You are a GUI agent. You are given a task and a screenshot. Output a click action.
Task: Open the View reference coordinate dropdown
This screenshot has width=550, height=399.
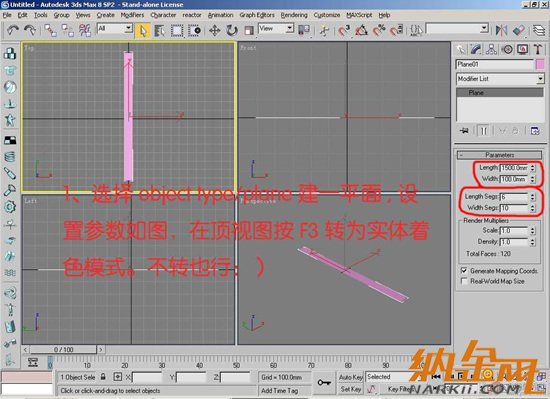click(276, 28)
